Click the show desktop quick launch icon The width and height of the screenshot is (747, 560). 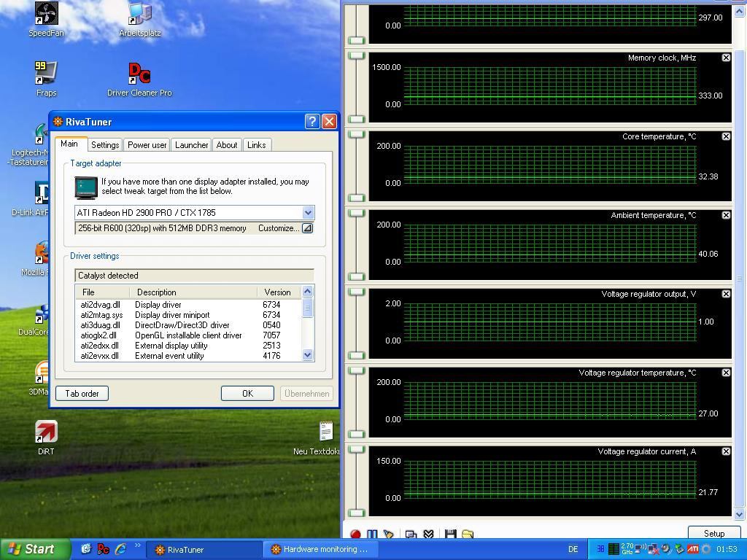(x=86, y=549)
